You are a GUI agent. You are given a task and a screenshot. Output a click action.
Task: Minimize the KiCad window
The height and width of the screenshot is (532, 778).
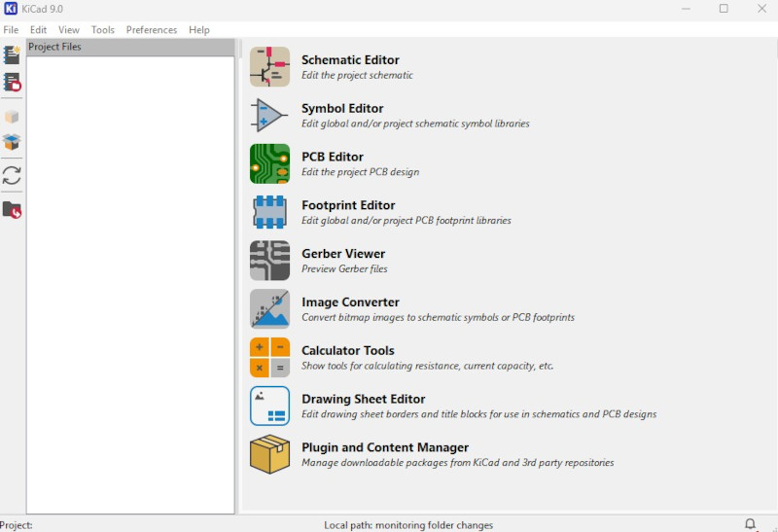686,9
